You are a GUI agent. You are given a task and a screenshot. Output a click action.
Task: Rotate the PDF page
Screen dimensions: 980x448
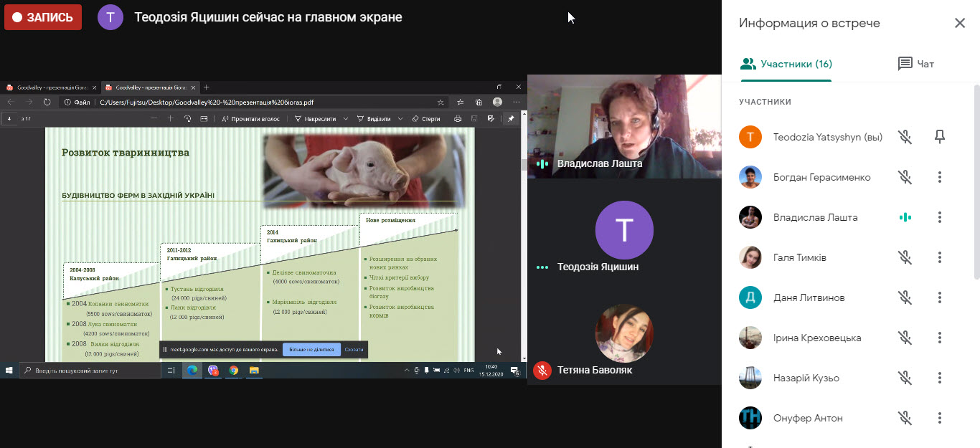click(188, 118)
